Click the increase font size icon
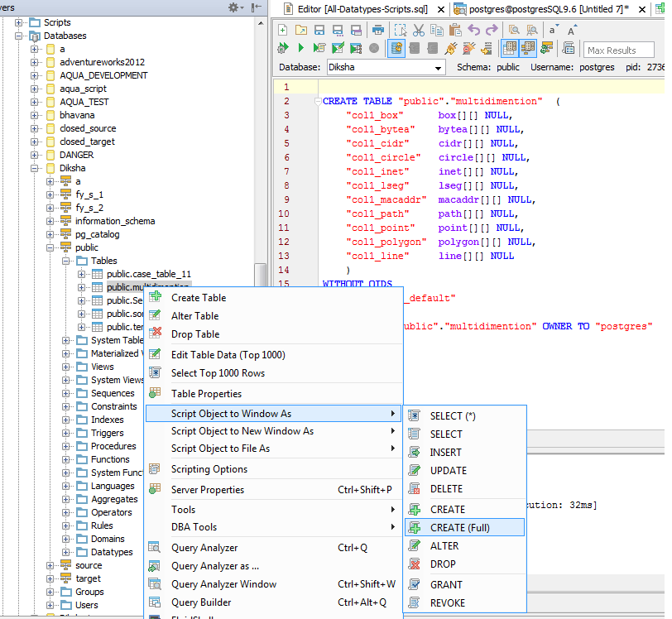The height and width of the screenshot is (619, 672). (573, 30)
